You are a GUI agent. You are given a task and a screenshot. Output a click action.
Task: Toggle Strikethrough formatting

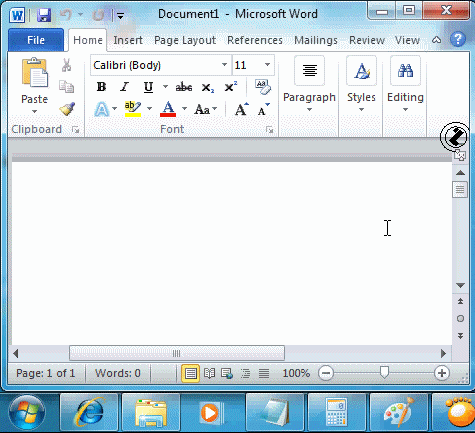(x=184, y=87)
